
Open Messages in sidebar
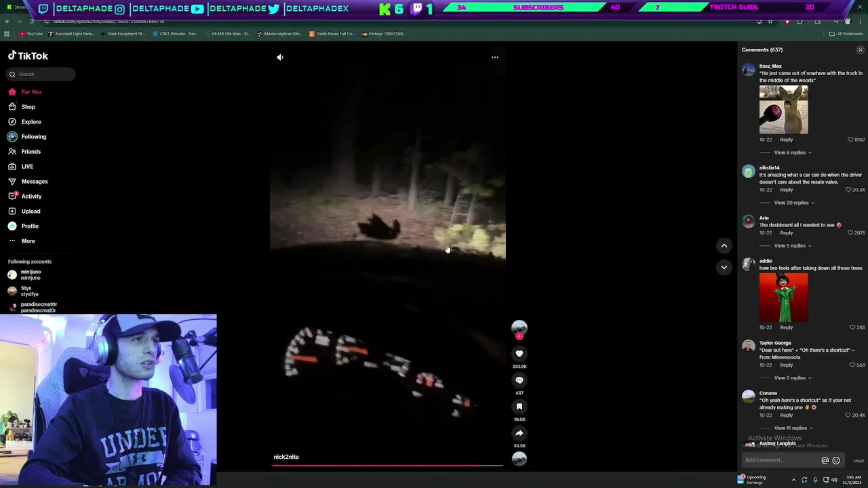coord(28,181)
